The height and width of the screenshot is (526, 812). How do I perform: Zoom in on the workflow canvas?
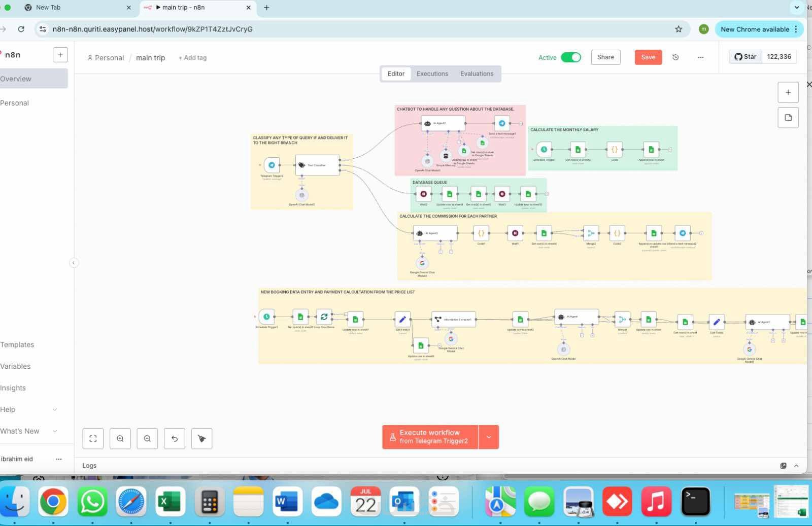(120, 439)
